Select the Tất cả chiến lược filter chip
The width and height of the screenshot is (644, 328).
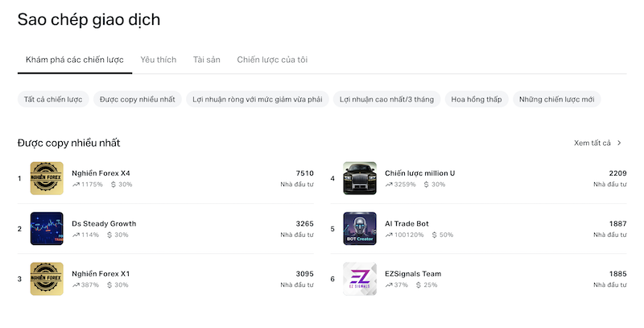[x=53, y=99]
